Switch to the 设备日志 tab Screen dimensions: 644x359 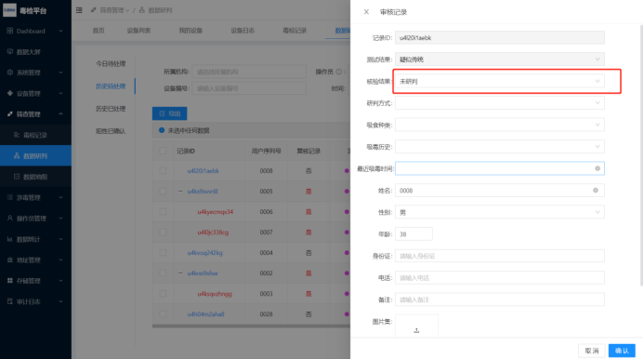tap(243, 31)
